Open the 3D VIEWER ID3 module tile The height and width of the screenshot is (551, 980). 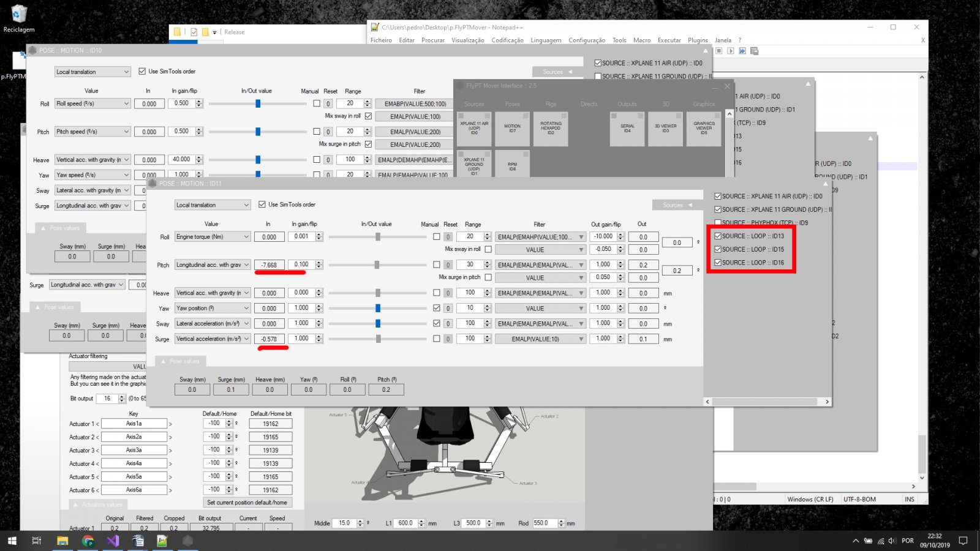665,129
